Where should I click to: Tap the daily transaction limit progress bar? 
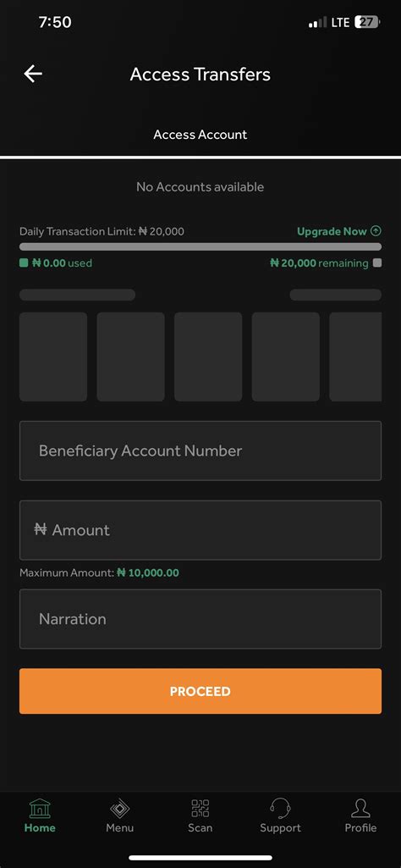[200, 247]
